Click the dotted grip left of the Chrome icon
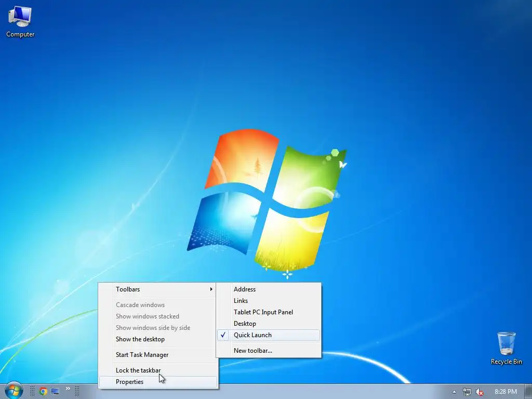532x399 pixels. tap(32, 392)
